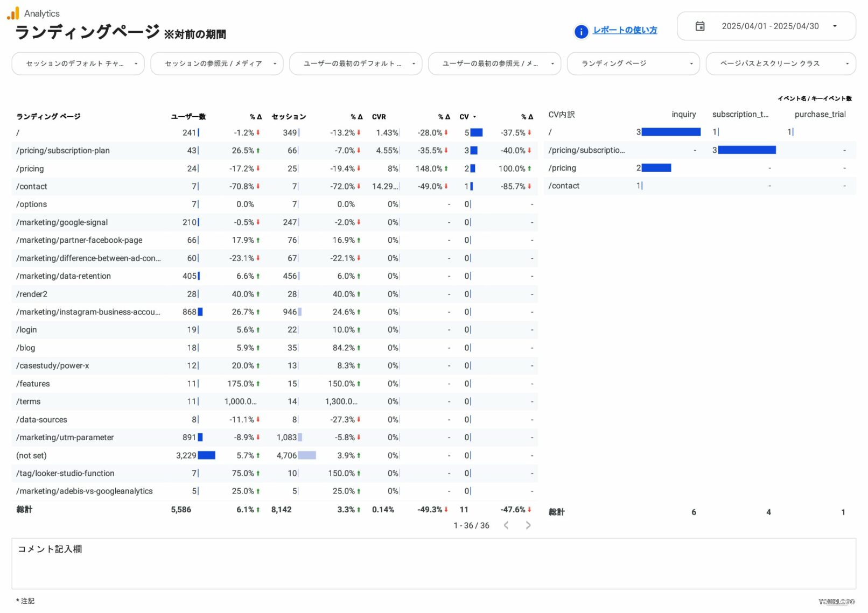
Task: Open the レポートの使い方 link
Action: click(625, 30)
